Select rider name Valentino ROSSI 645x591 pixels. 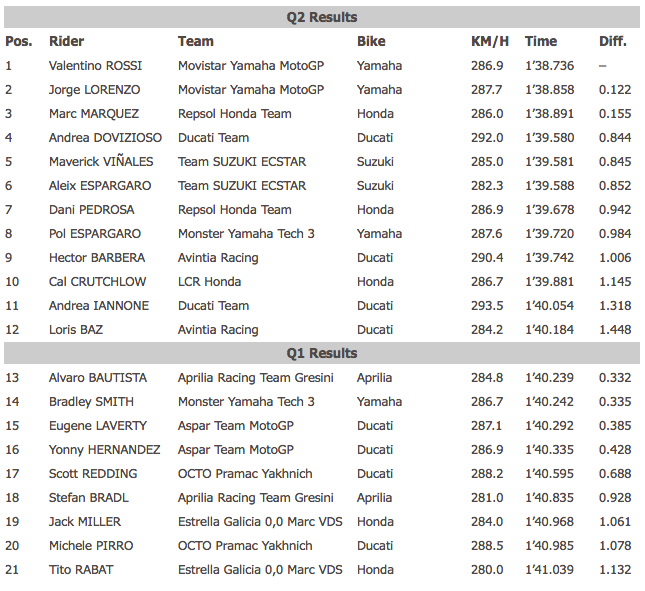point(95,66)
